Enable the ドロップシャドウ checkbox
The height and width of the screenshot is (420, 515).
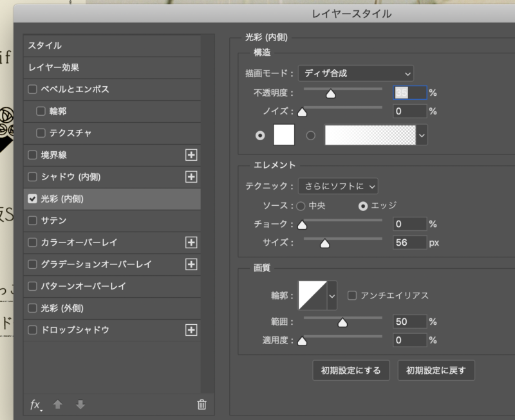32,330
